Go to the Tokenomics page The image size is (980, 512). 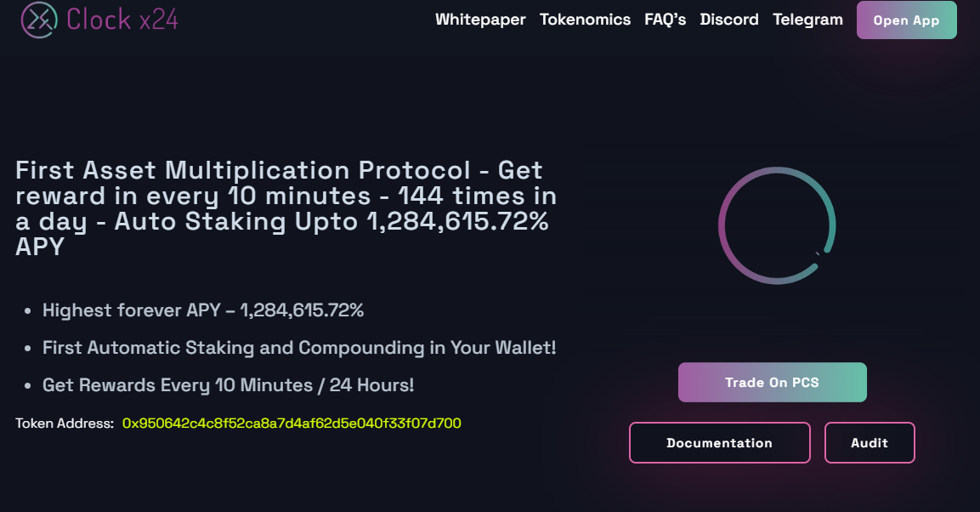585,20
